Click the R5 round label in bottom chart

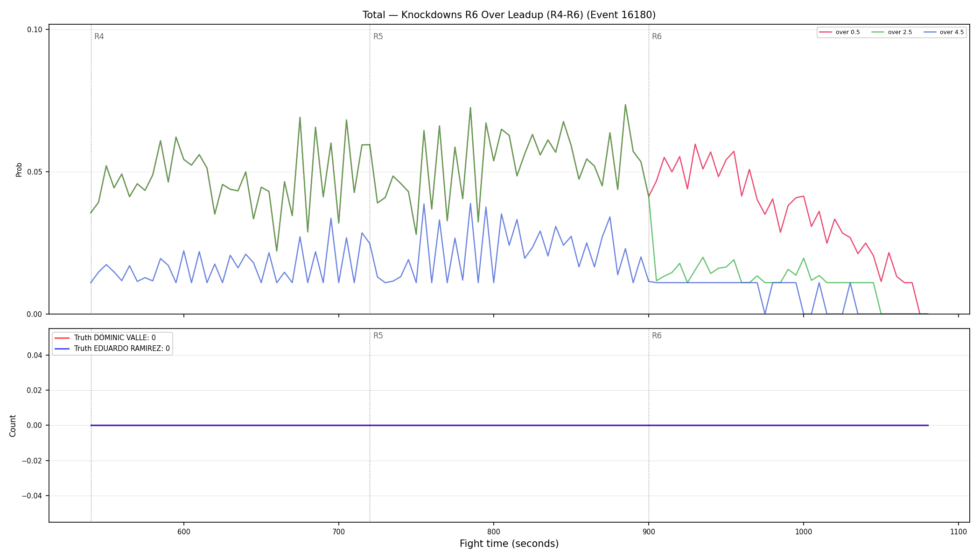coord(378,336)
